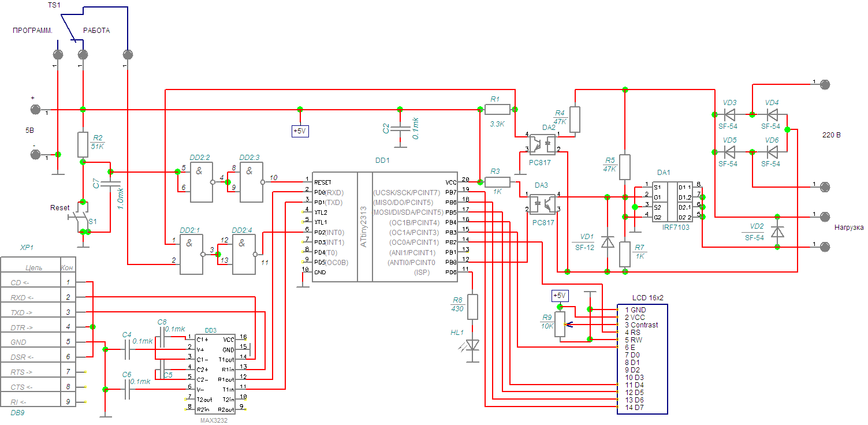
Task: Select capacitor C6 symbol
Action: 129,390
